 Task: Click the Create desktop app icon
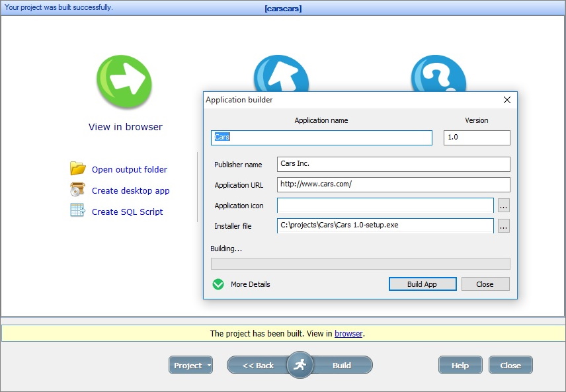pos(78,190)
